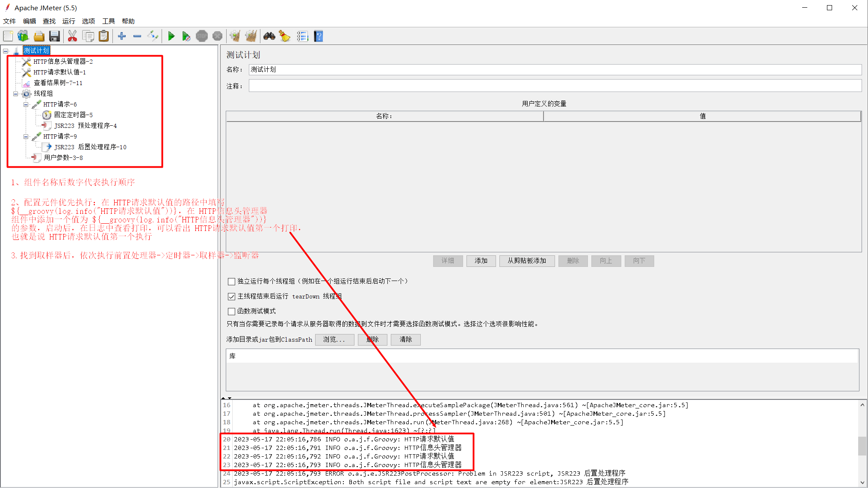
Task: Select the 线程组 tree node
Action: [x=43, y=94]
